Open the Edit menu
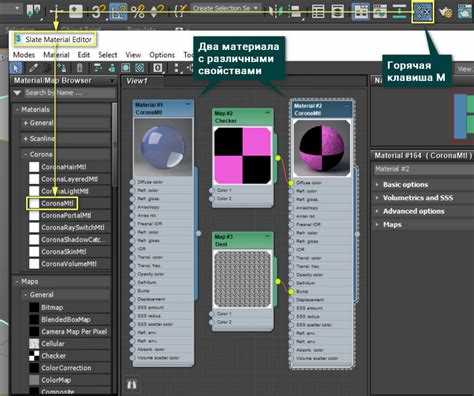 click(x=84, y=55)
